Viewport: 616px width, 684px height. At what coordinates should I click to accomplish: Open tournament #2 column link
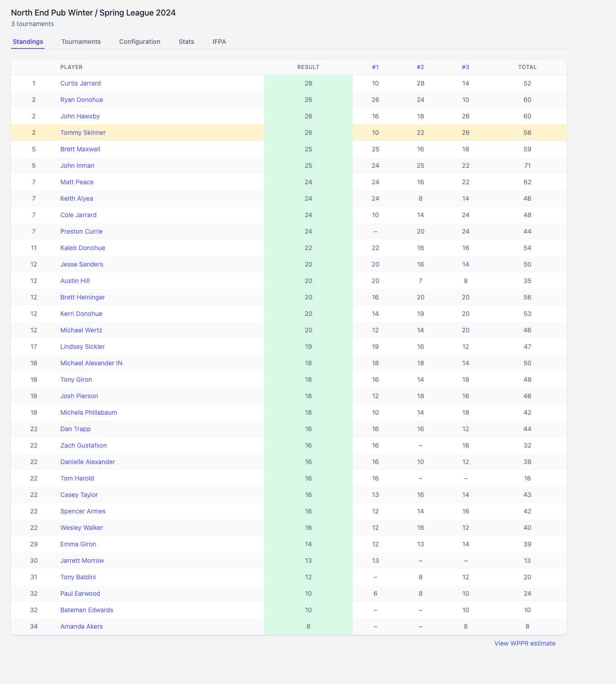coord(420,67)
